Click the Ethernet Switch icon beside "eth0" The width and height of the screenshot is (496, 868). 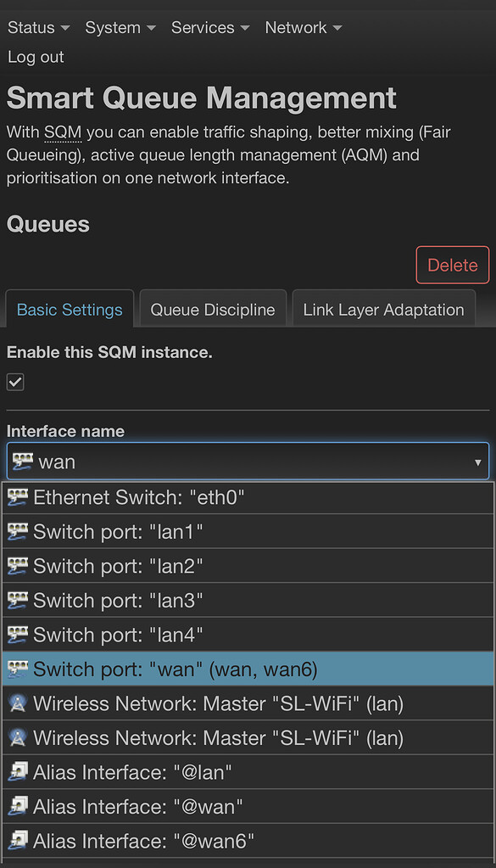click(x=18, y=497)
